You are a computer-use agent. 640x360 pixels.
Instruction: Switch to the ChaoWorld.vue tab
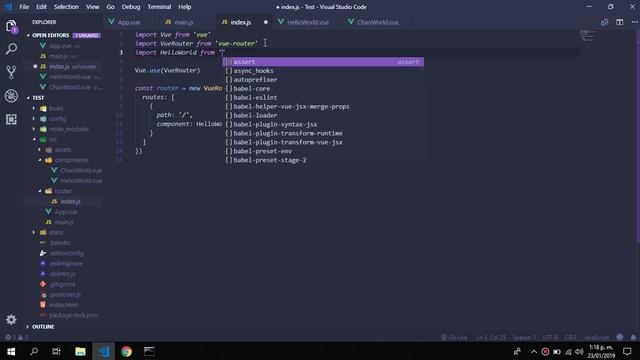coord(378,22)
